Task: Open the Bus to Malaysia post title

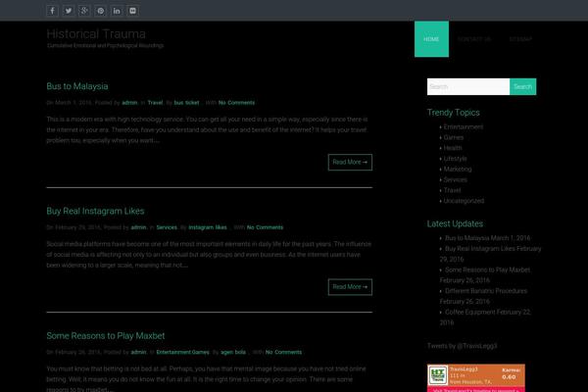Action: tap(77, 86)
